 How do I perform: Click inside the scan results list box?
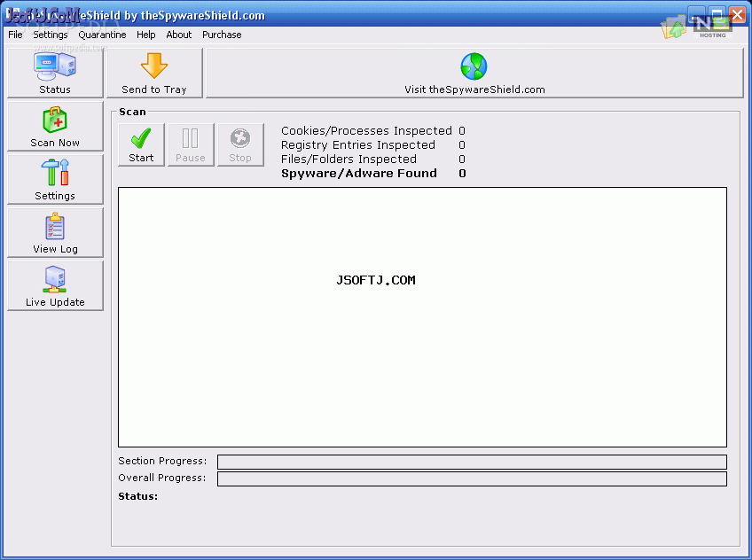point(422,317)
